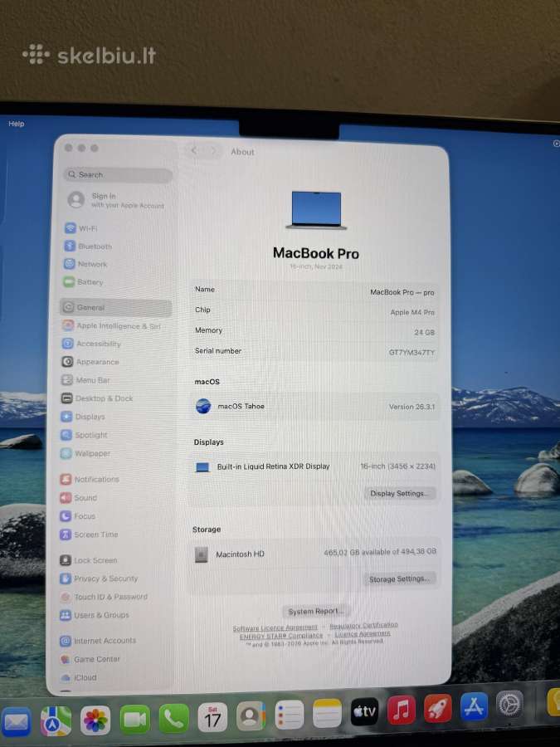The image size is (560, 747).
Task: Click the Apple M4 Pro chip value
Action: tap(412, 312)
